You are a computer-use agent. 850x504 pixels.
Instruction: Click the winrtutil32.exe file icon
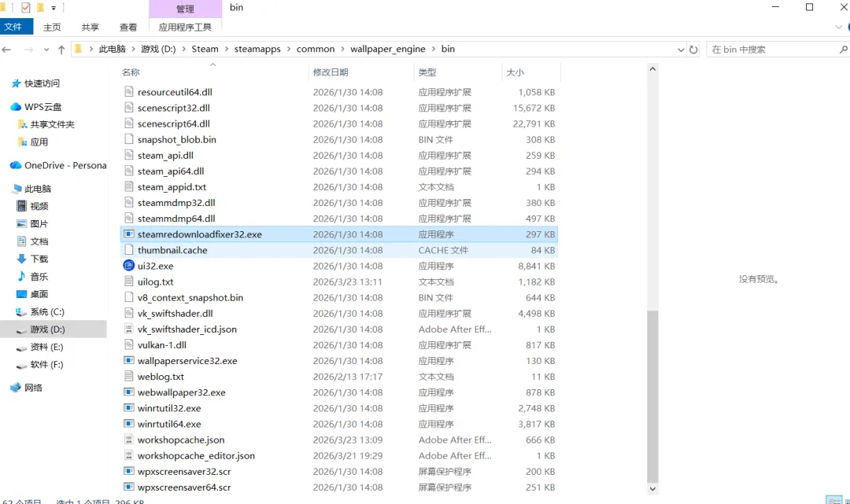pos(128,408)
